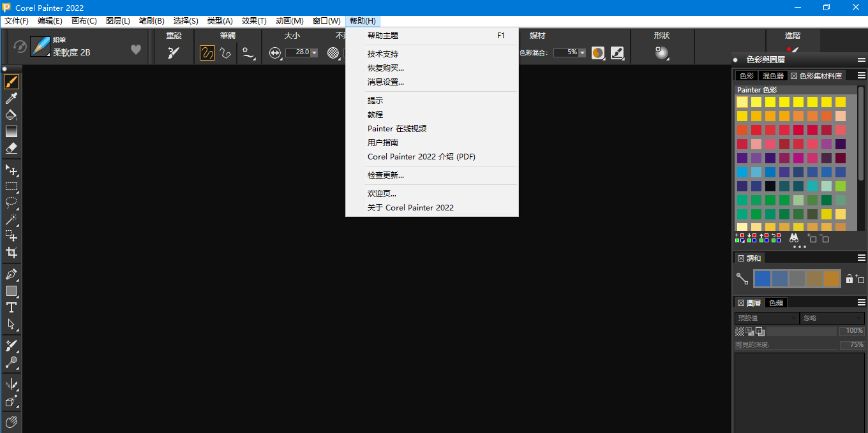Select the Dodge tool
The width and height of the screenshot is (868, 433).
pyautogui.click(x=11, y=362)
